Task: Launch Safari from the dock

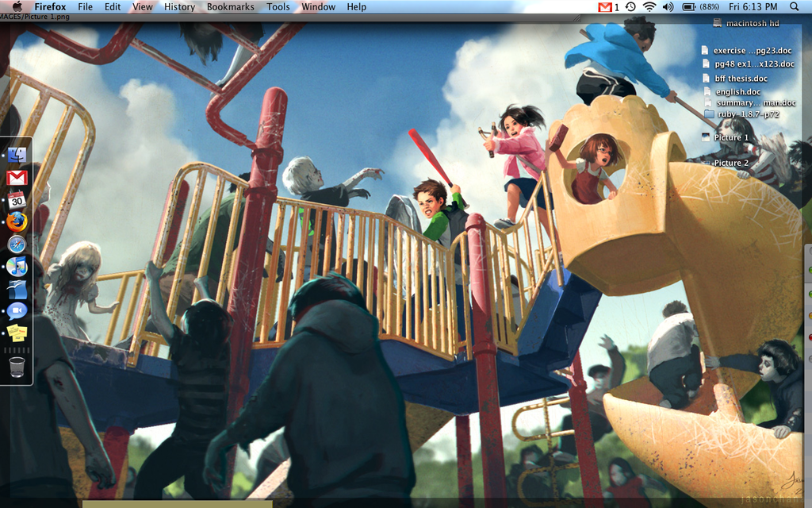Action: pyautogui.click(x=17, y=244)
